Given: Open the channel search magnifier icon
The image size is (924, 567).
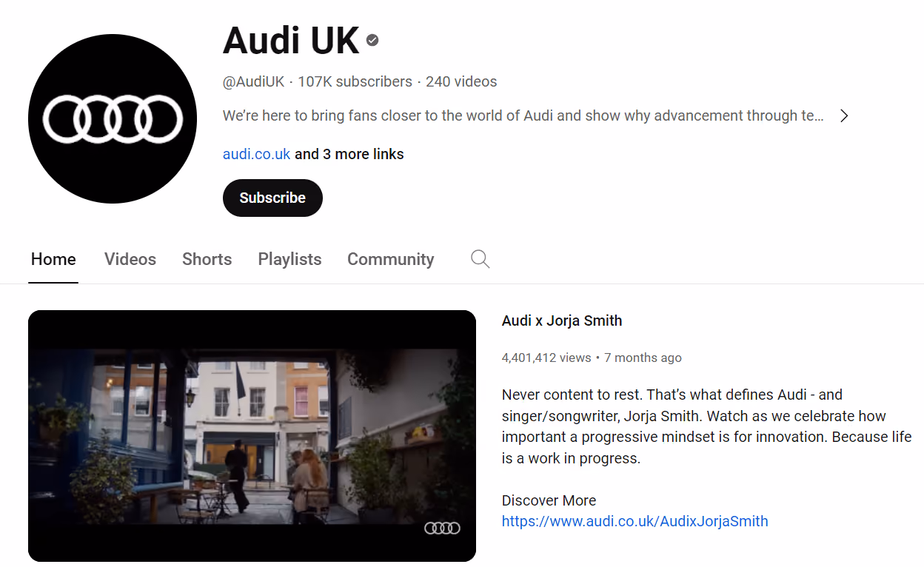Looking at the screenshot, I should pyautogui.click(x=481, y=259).
